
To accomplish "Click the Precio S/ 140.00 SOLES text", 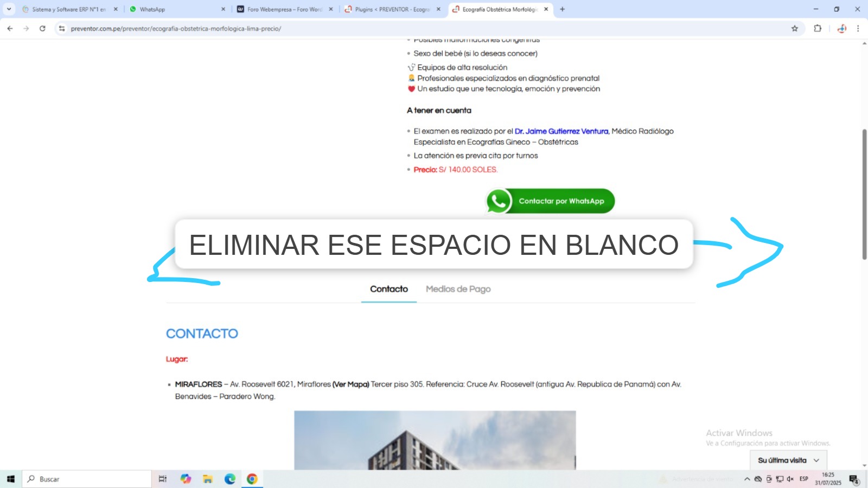I will point(456,170).
